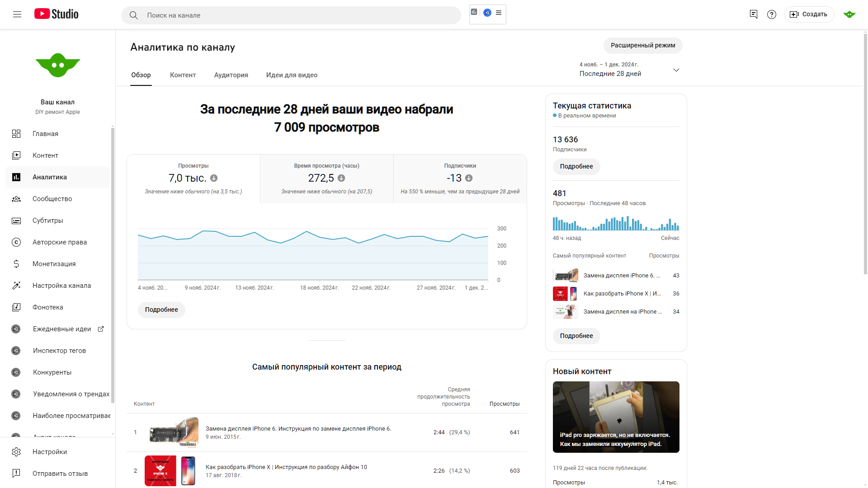Screen dimensions: 868x488
Task: Click the 48-hour views bar chart
Action: [616, 223]
